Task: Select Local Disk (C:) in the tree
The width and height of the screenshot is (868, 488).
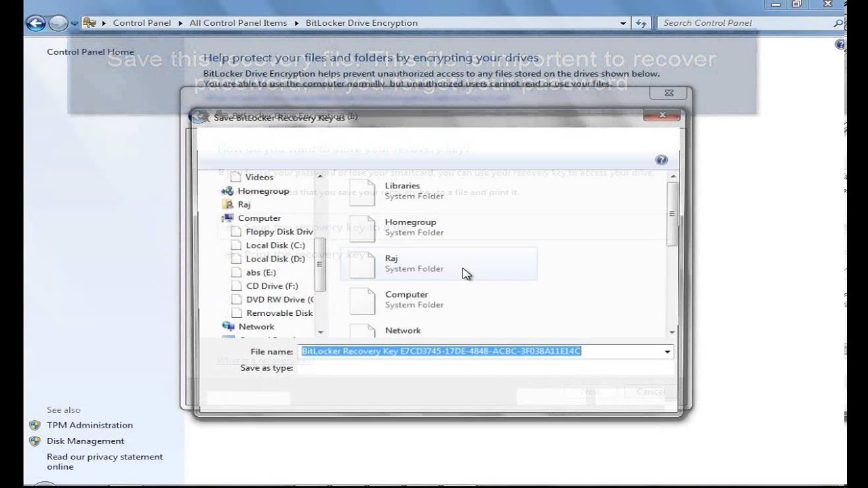Action: (275, 245)
